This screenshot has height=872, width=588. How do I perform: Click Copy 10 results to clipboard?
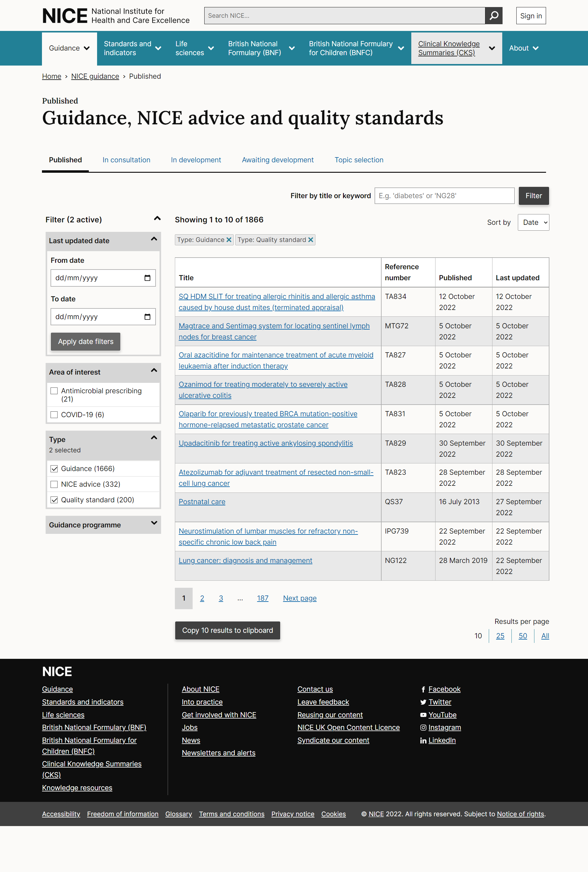point(227,630)
